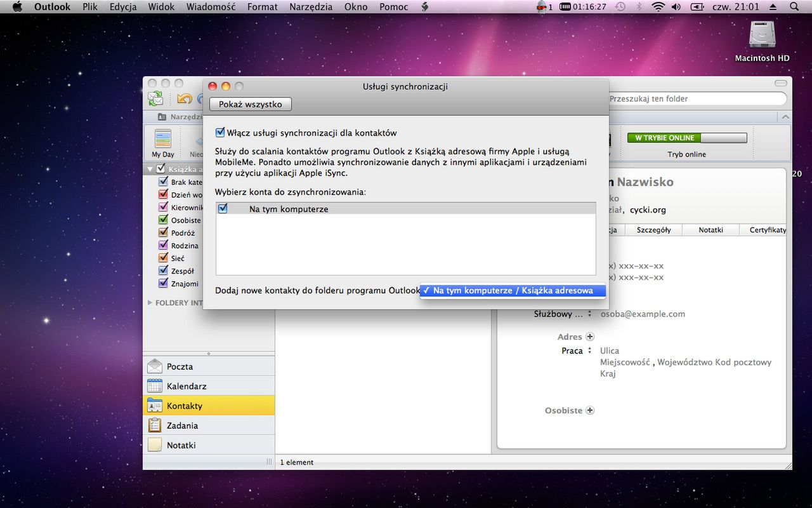Screen dimensions: 812x508
Task: Open the script menu icon after Pomoc
Action: pyautogui.click(x=425, y=6)
